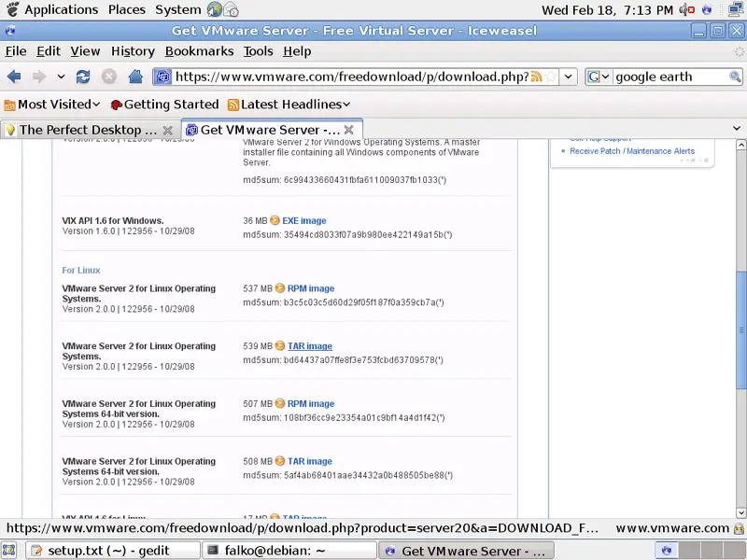Screen dimensions: 747x560
Task: Click the vertical scrollbar thumb
Action: click(740, 329)
